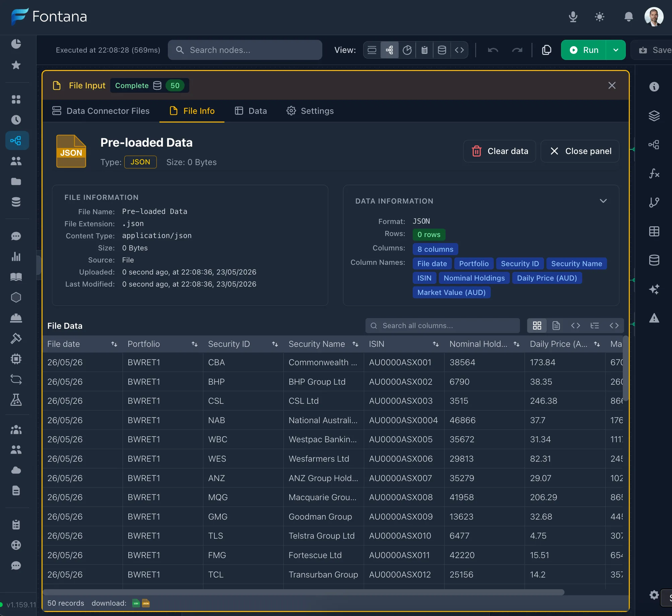Open the layers icon in right panel
Screen dimensions: 672x616
654,116
